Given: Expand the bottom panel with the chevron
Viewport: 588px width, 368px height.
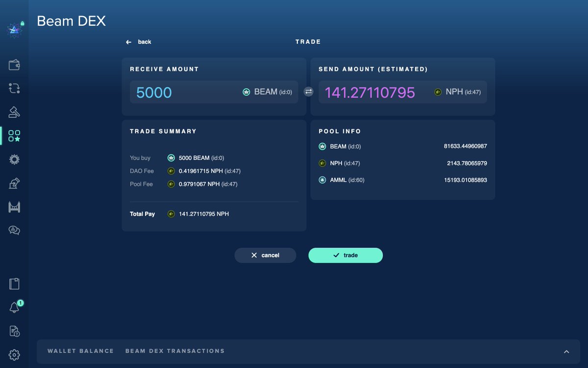Looking at the screenshot, I should (566, 352).
